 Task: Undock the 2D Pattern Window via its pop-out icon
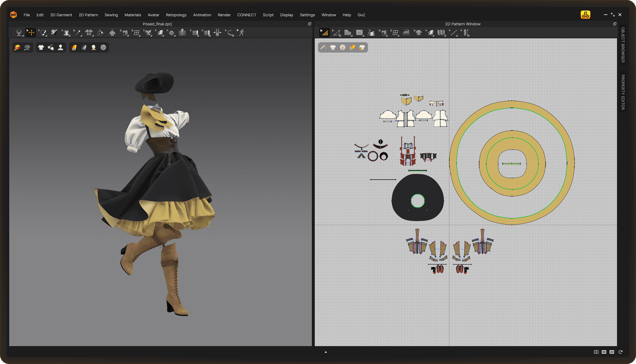click(615, 24)
